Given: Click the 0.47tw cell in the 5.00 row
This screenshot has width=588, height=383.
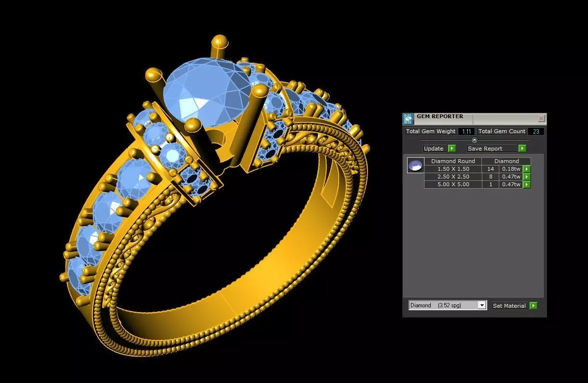Looking at the screenshot, I should pos(511,184).
